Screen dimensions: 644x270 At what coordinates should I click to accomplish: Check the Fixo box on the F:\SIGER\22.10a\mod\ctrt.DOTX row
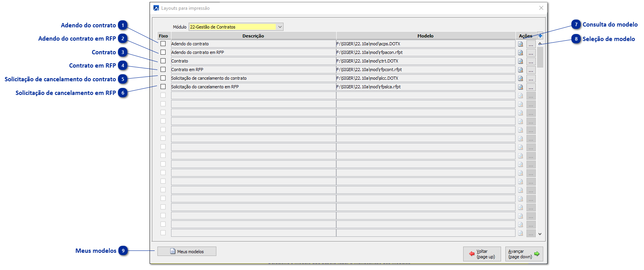(163, 61)
